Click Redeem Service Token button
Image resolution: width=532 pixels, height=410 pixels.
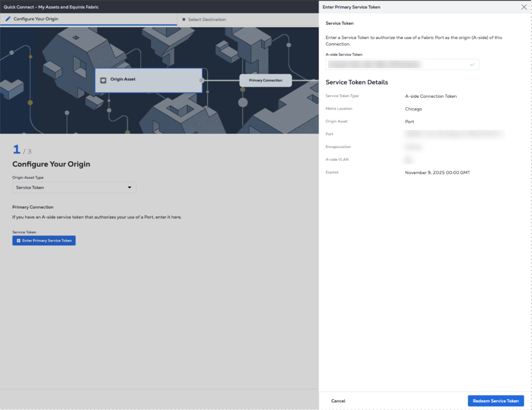tap(496, 401)
